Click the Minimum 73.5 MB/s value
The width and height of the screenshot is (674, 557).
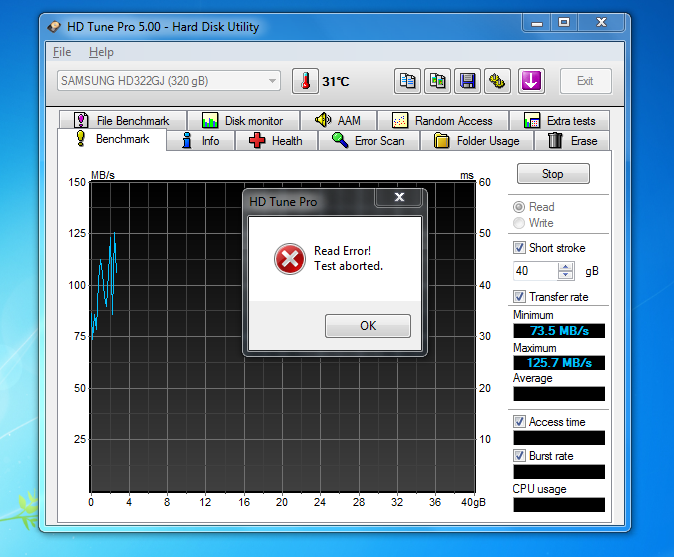(x=559, y=331)
